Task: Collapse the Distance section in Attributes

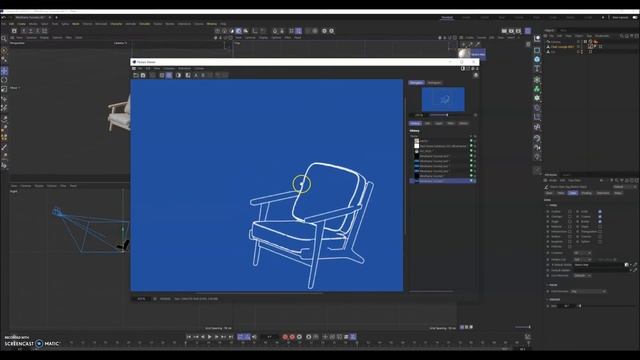Action: (x=548, y=300)
